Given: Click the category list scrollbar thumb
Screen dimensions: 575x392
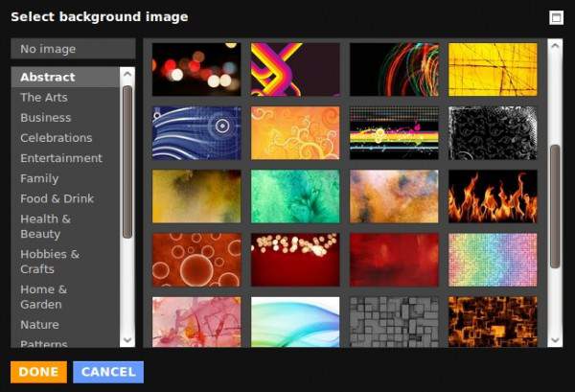Looking at the screenshot, I should point(127,162).
